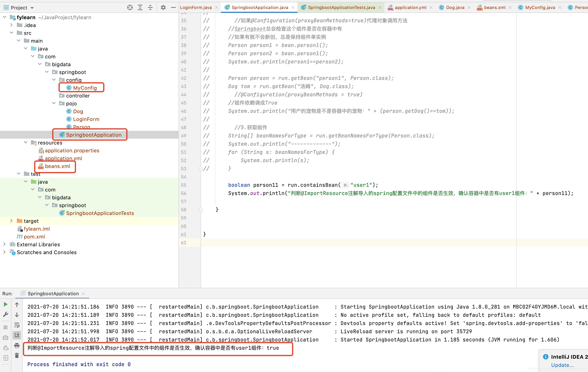Rerun SpringbootApplication with green play icon
The height and width of the screenshot is (372, 588).
(6, 304)
